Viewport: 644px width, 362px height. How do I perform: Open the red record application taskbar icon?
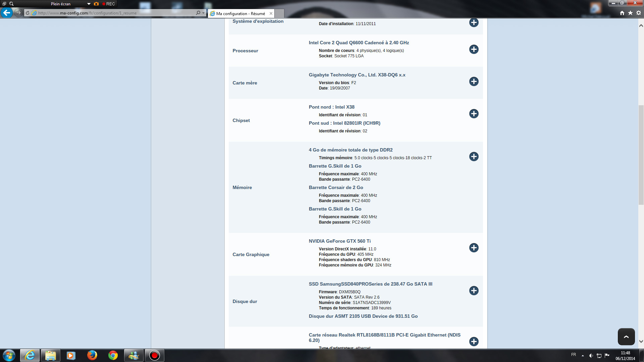tap(155, 355)
